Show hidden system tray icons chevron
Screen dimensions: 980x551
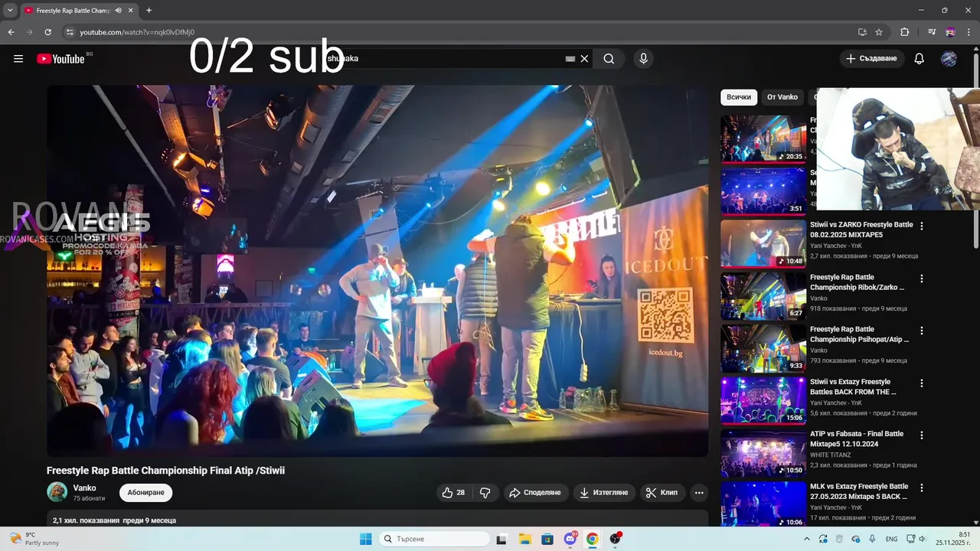point(806,539)
